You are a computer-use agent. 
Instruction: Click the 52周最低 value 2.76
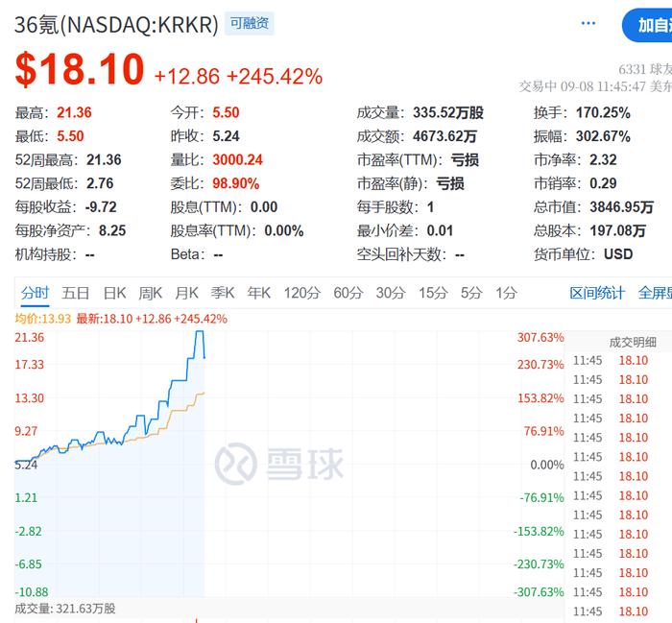[x=100, y=183]
